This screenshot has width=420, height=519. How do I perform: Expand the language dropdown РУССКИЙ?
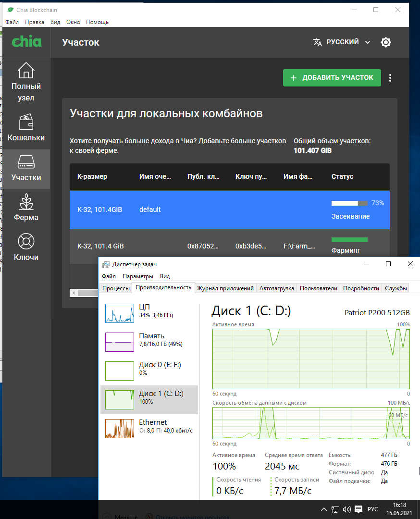click(x=342, y=42)
